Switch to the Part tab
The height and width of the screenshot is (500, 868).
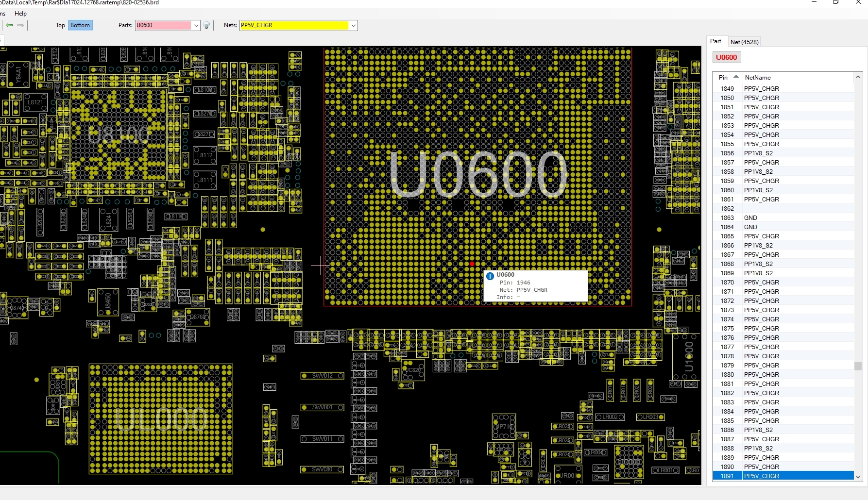tap(715, 41)
